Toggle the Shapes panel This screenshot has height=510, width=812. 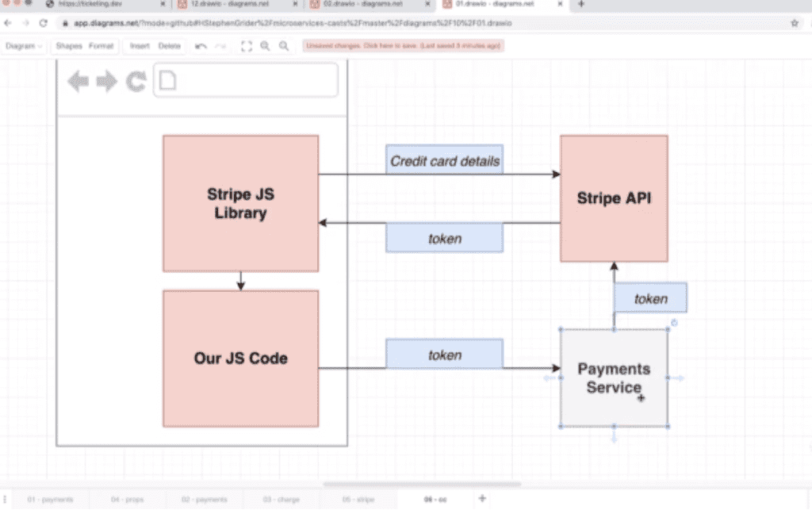[68, 46]
